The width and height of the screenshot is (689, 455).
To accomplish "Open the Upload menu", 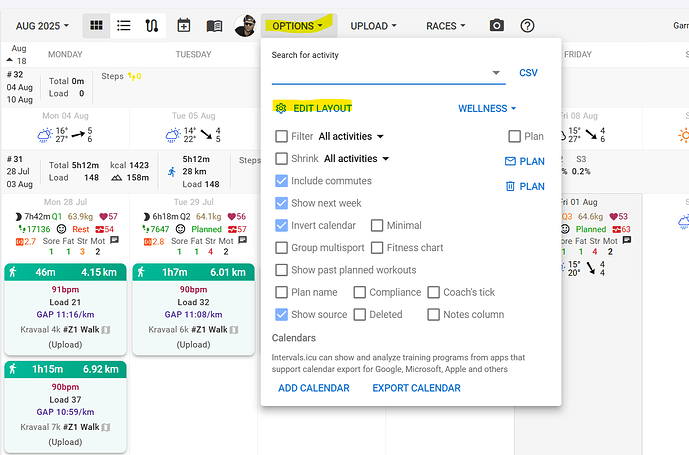I will [x=374, y=25].
